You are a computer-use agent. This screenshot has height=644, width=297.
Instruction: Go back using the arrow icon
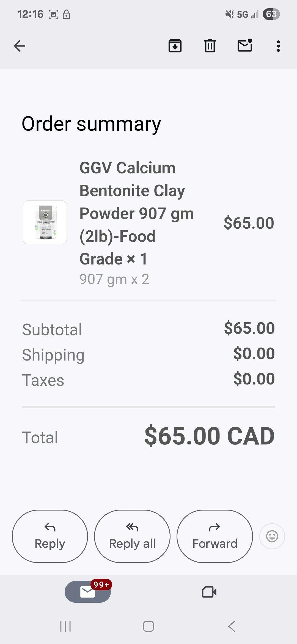(x=20, y=46)
